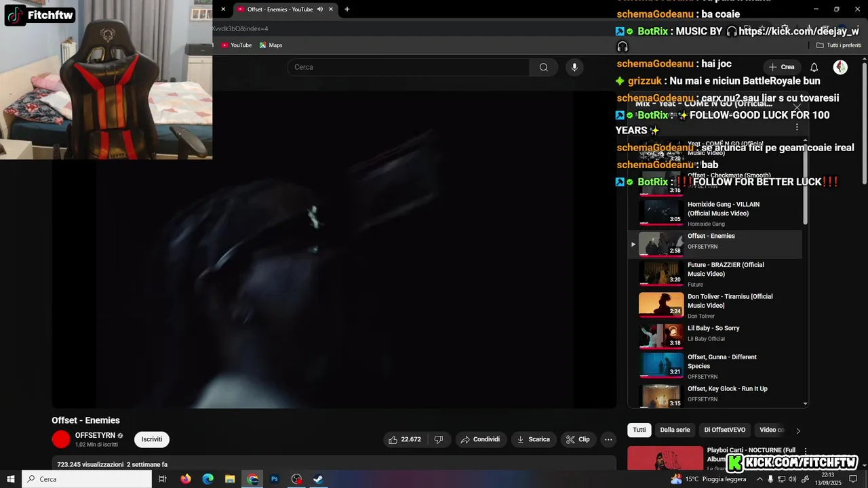This screenshot has width=868, height=488.
Task: Like the Offset - Enemies video
Action: click(404, 439)
